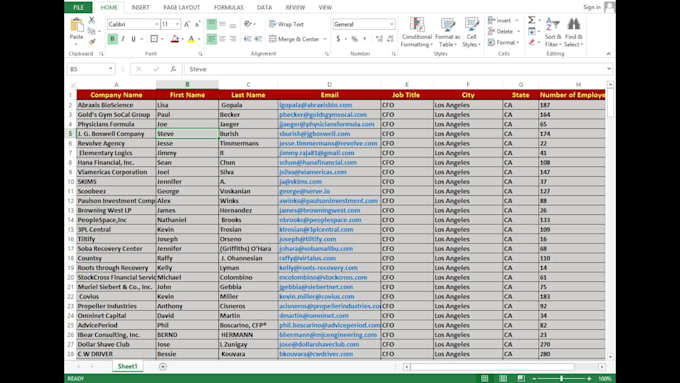Apply cell borders button
Screen dimensions: 680x383
(x=154, y=39)
